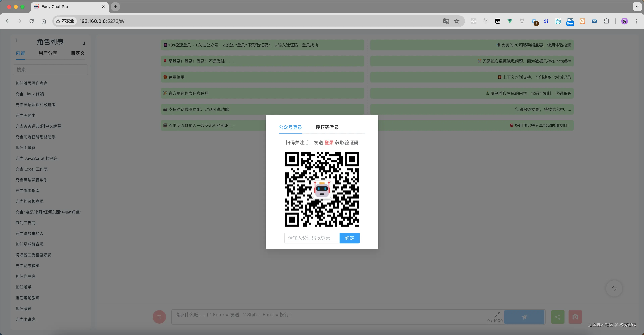The image size is (644, 335).
Task: Open the extension with New badge
Action: click(x=570, y=22)
